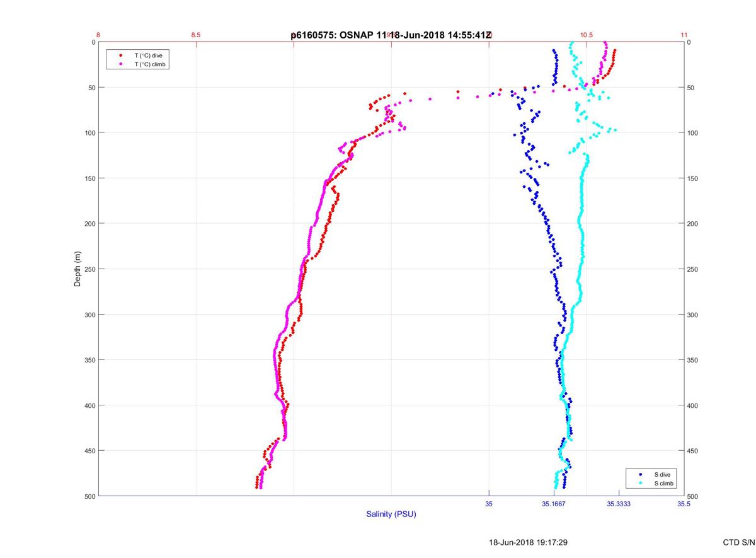
Task: Click the '11' temperature tick label
Action: click(684, 35)
